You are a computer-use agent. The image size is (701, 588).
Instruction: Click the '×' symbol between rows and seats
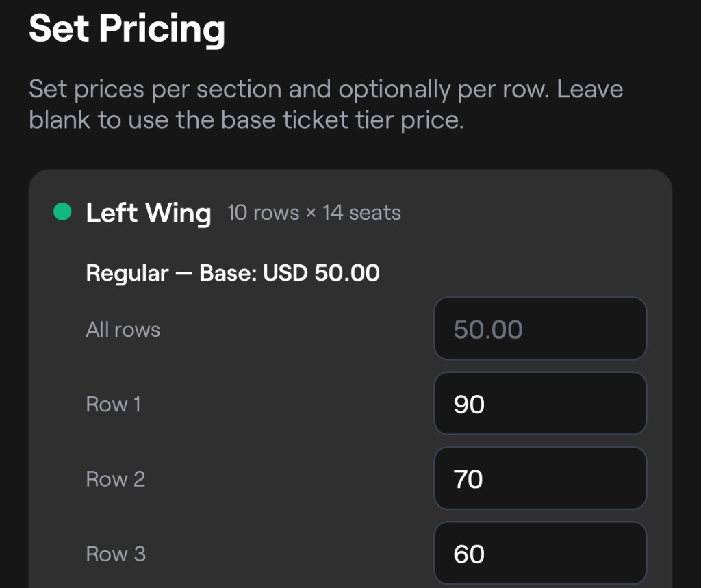(311, 213)
